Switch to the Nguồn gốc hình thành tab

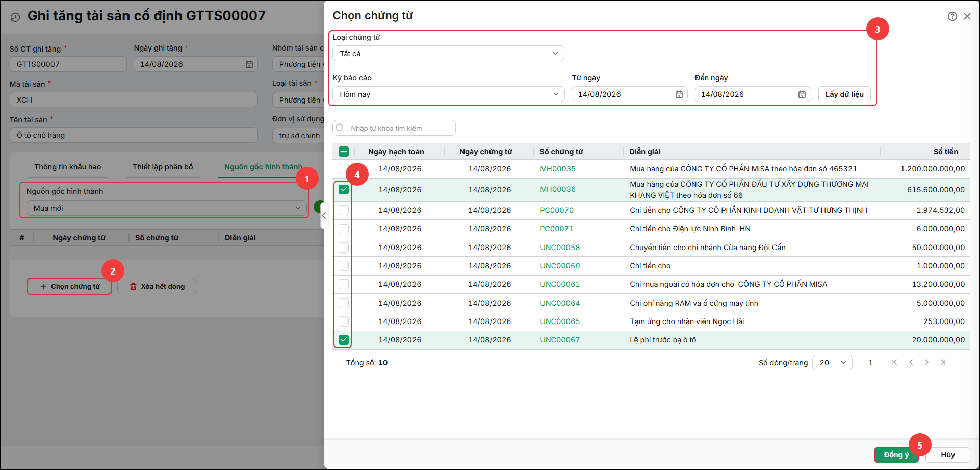(263, 167)
